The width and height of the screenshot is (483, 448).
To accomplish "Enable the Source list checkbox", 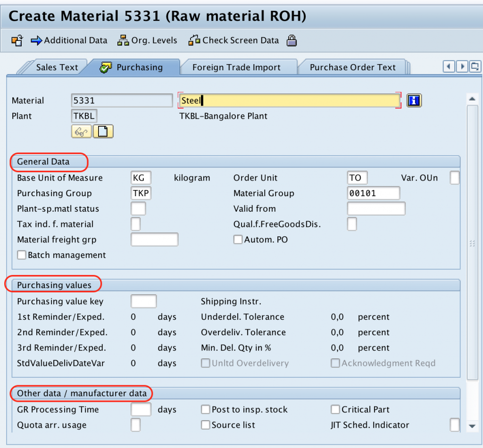I will tap(206, 424).
